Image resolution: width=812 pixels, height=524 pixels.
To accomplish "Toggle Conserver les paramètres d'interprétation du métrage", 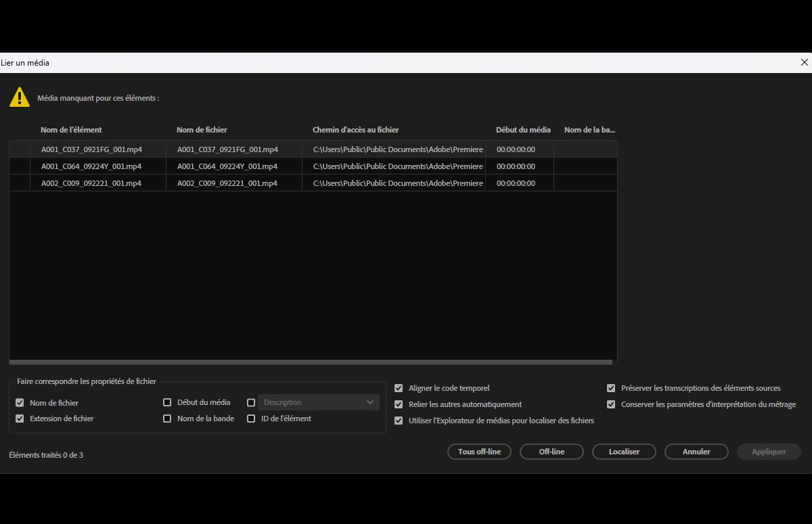I will coord(611,404).
